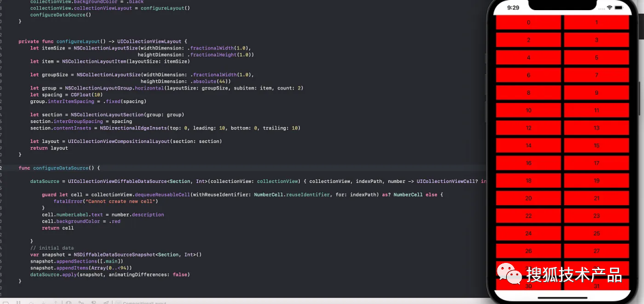Tap cell 31 at the bottom of the simulator
This screenshot has width=644, height=304.
596,286
